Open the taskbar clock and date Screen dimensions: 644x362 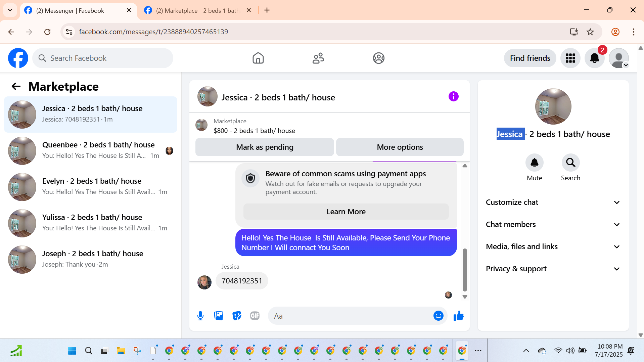(609, 351)
